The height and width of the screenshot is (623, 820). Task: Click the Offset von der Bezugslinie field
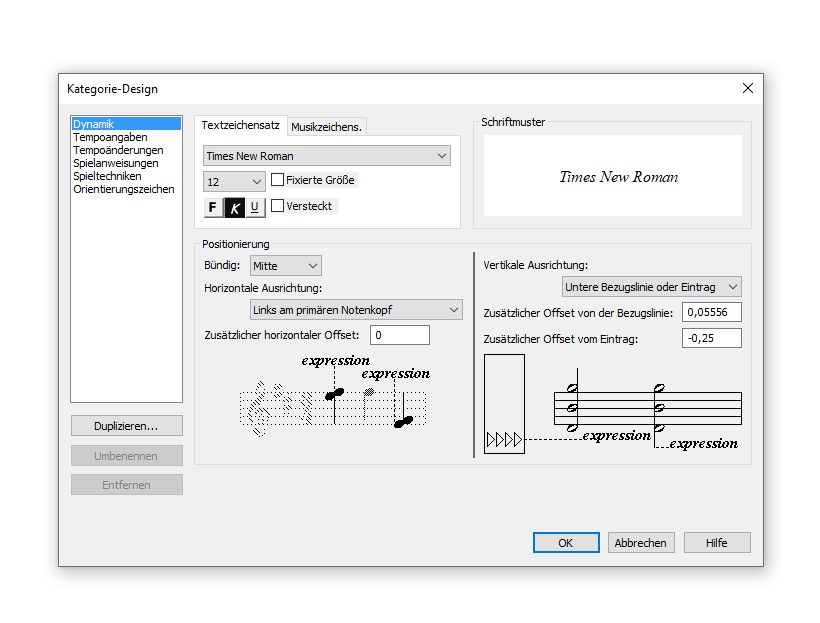[x=712, y=312]
